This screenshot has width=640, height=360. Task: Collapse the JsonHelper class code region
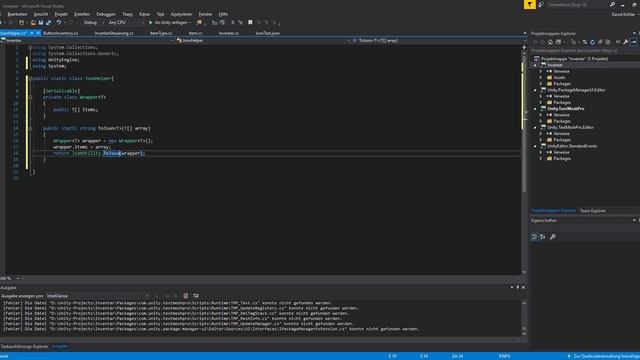[x=30, y=78]
